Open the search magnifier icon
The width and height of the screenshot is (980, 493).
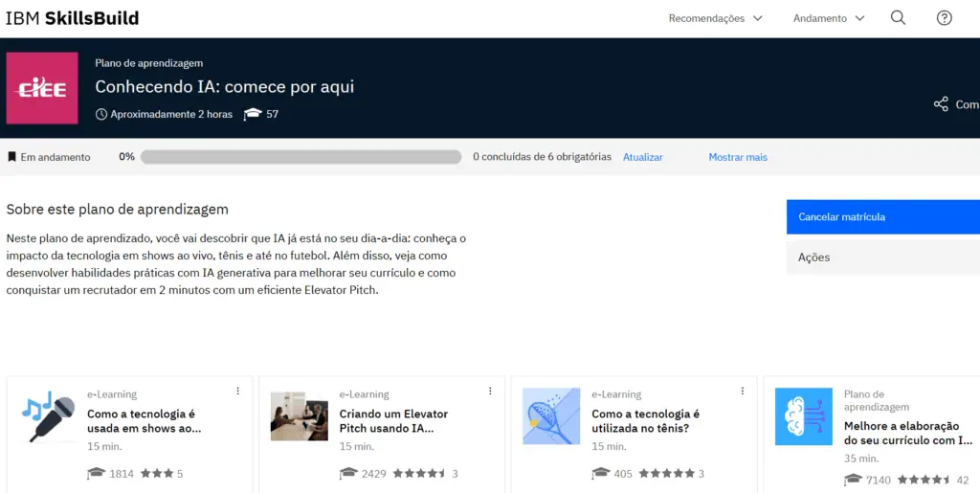(898, 18)
